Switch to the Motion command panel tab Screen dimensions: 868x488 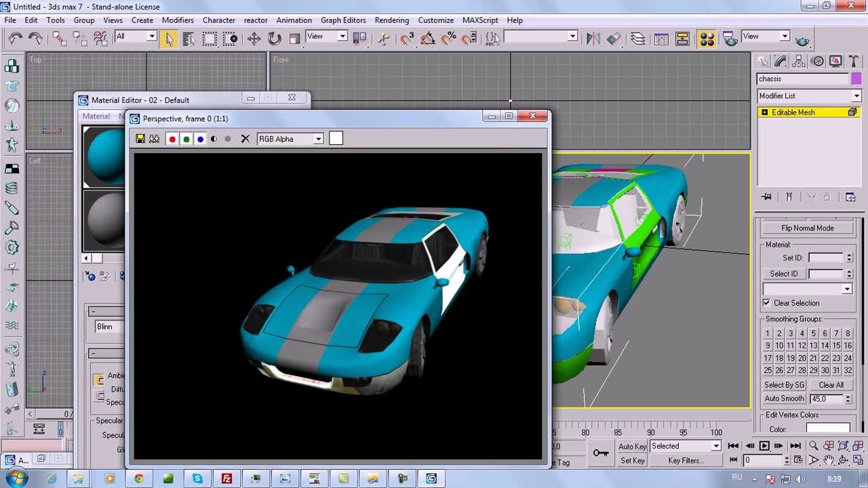[817, 61]
